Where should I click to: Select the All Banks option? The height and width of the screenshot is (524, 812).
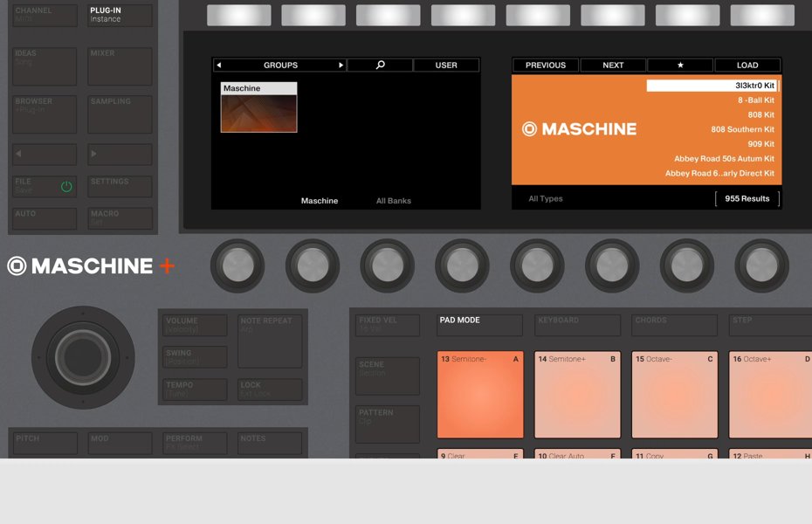[x=393, y=201]
